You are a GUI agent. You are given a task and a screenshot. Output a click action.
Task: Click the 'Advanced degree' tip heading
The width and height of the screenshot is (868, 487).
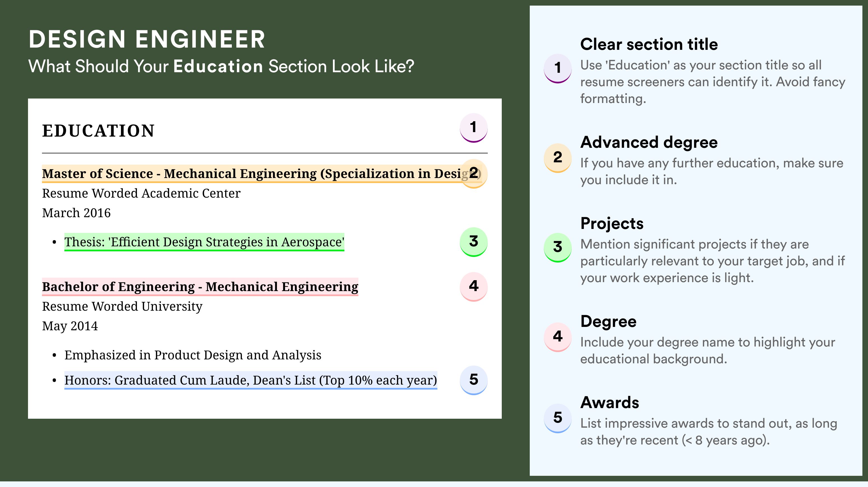coord(649,142)
